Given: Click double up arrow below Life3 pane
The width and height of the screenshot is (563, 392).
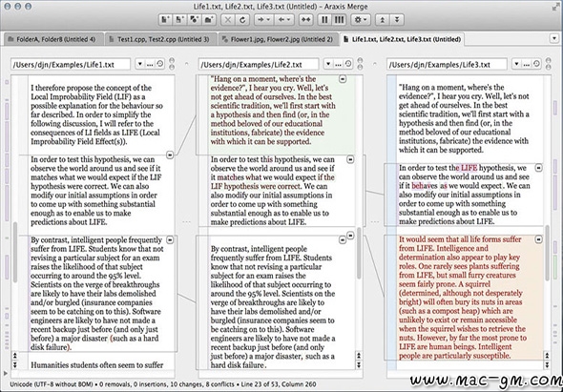Looking at the screenshot, I should click(547, 356).
